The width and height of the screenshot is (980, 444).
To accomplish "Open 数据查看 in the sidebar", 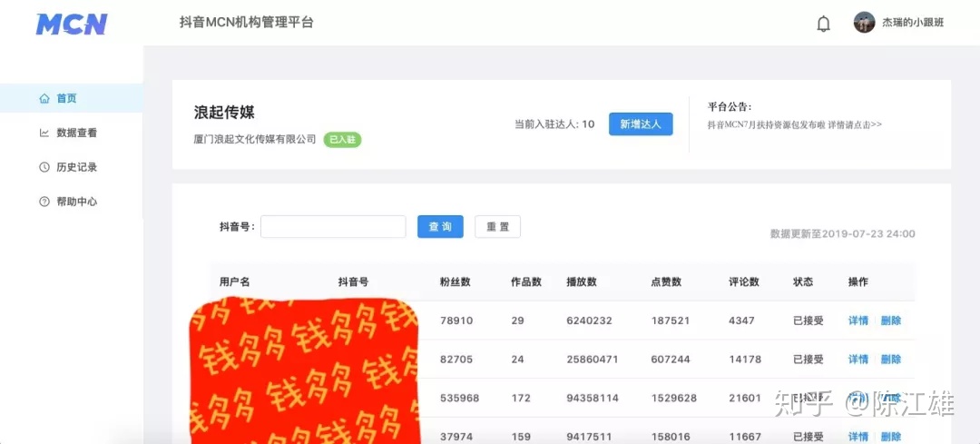I will (x=72, y=133).
